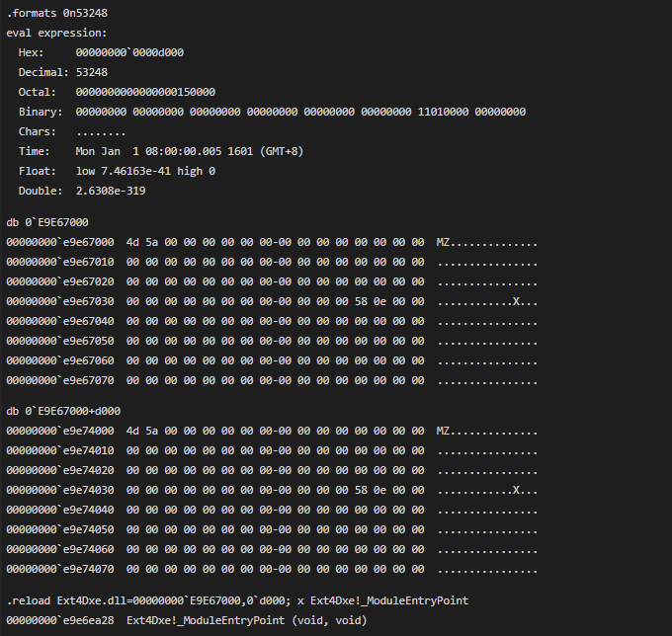Click the .formats 0n53248 command line

[57, 13]
